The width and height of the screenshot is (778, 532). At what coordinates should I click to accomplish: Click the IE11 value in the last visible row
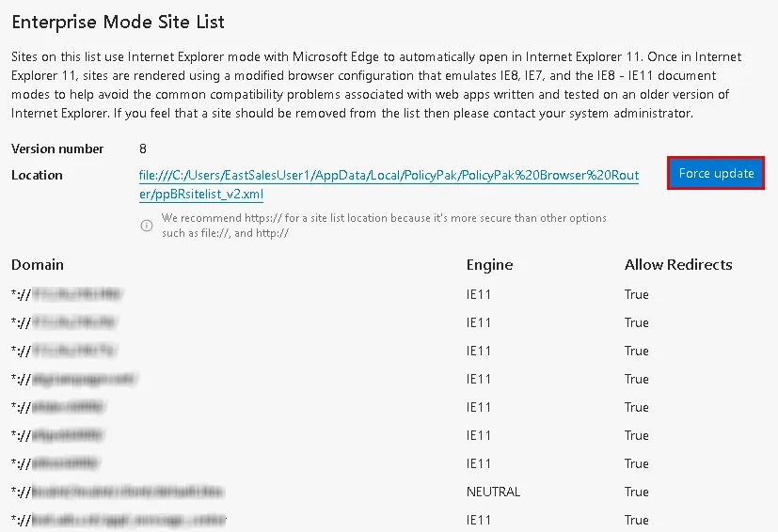pyautogui.click(x=478, y=520)
